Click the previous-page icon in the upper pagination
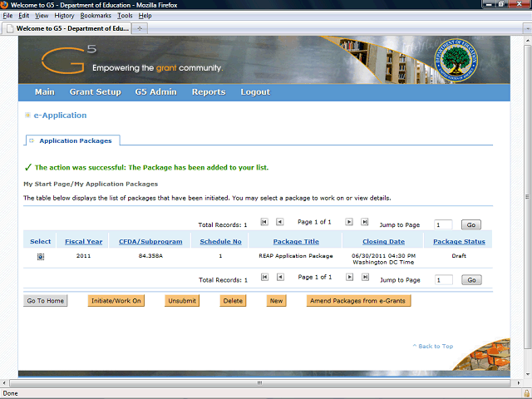The height and width of the screenshot is (399, 532). pos(279,222)
